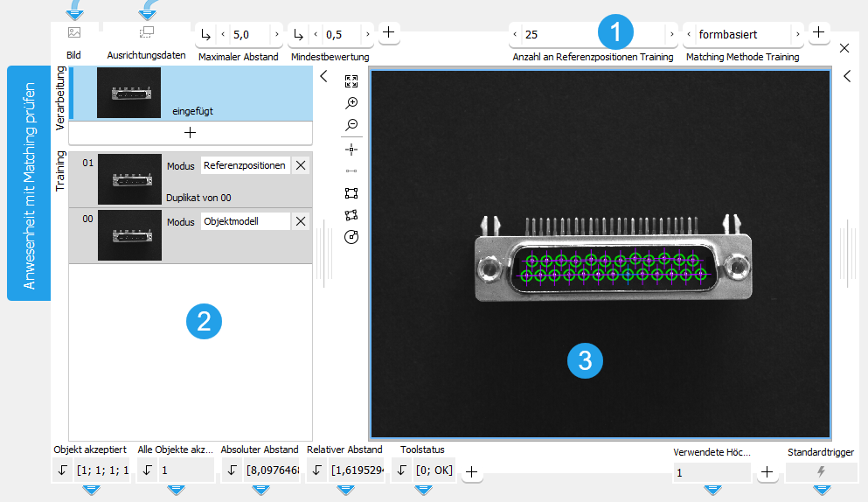Select the crosshair point tool icon
The height and width of the screenshot is (502, 868).
click(351, 149)
